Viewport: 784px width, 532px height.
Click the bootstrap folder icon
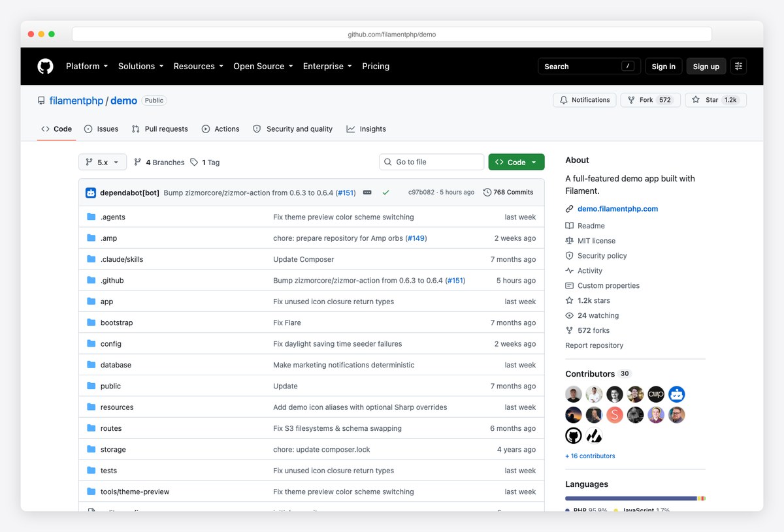91,322
